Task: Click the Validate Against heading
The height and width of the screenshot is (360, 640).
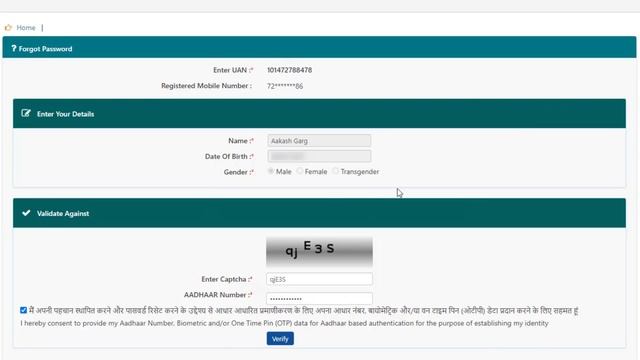Action: pyautogui.click(x=63, y=213)
